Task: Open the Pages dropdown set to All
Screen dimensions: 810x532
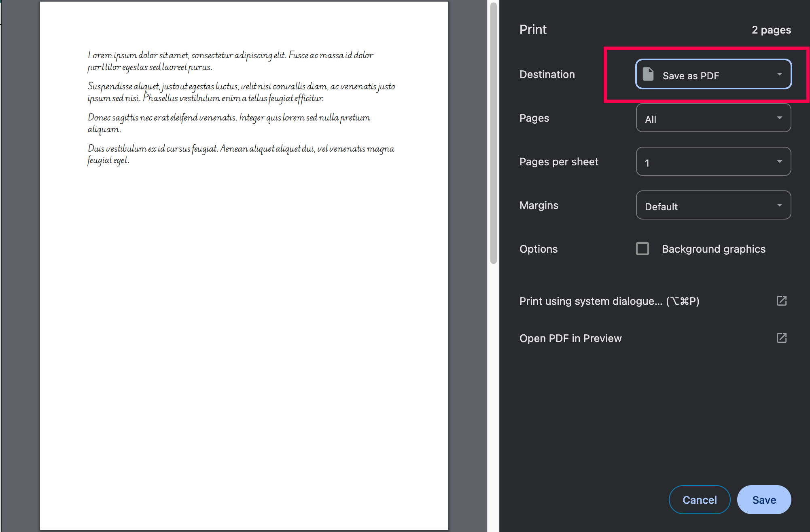Action: 713,118
